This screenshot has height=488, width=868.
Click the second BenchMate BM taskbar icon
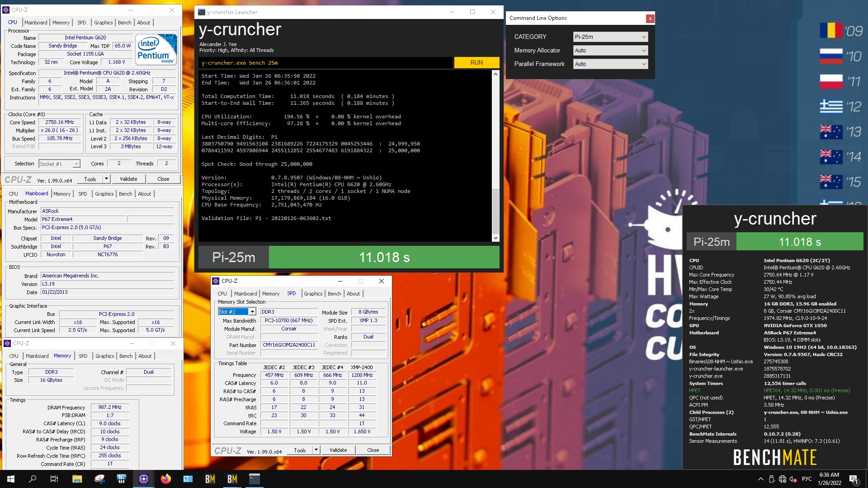(232, 479)
